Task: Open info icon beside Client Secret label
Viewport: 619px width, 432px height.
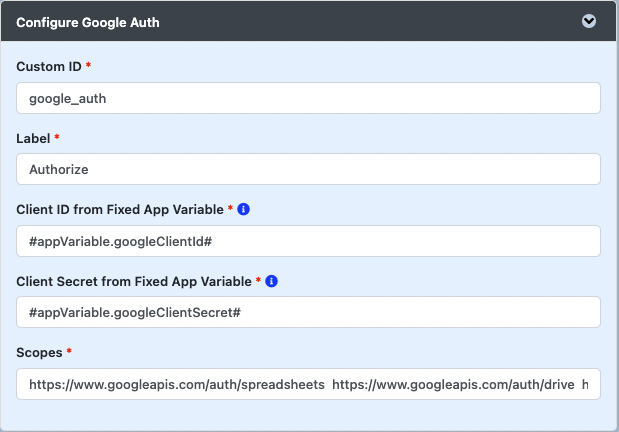Action: (271, 281)
